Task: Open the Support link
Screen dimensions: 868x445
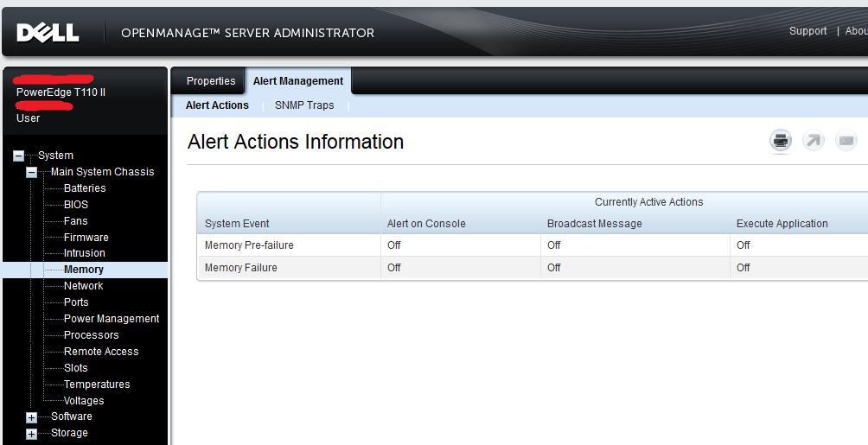Action: [x=807, y=31]
